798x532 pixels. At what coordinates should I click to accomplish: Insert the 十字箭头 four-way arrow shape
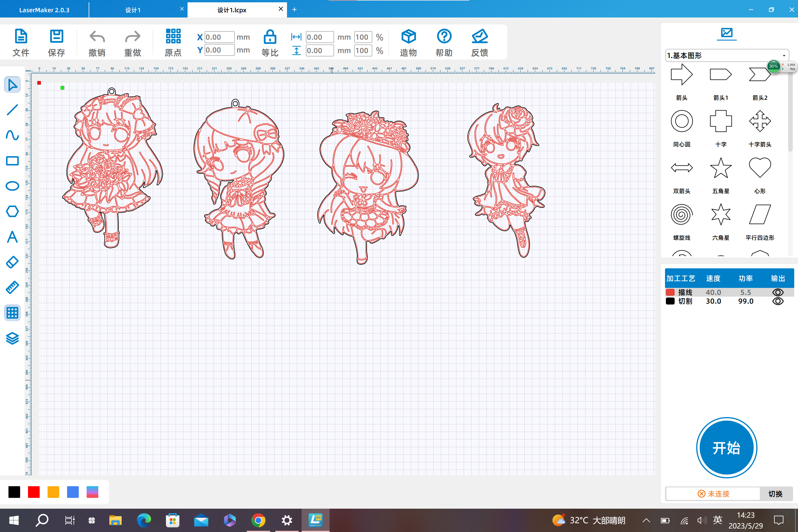tap(760, 121)
